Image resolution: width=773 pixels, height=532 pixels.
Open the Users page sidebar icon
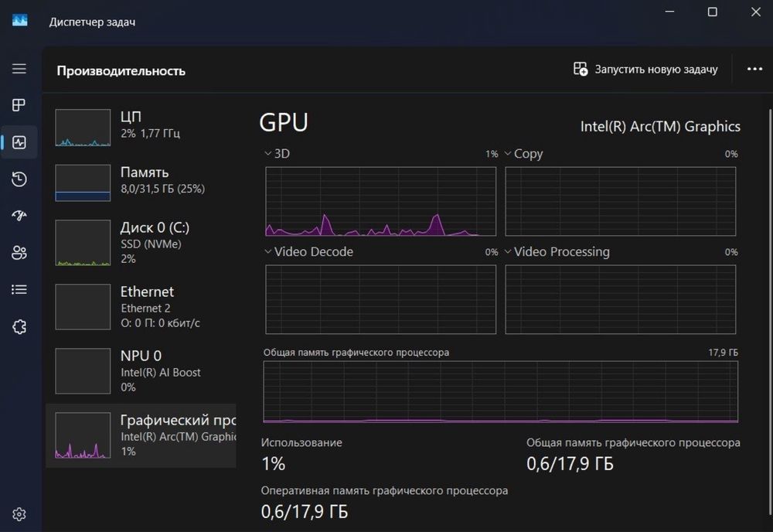tap(19, 253)
